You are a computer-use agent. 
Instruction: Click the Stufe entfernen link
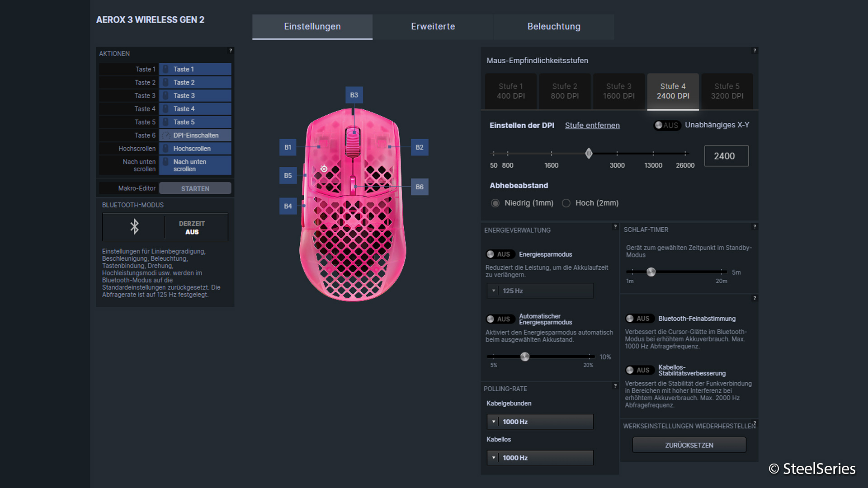(x=592, y=126)
